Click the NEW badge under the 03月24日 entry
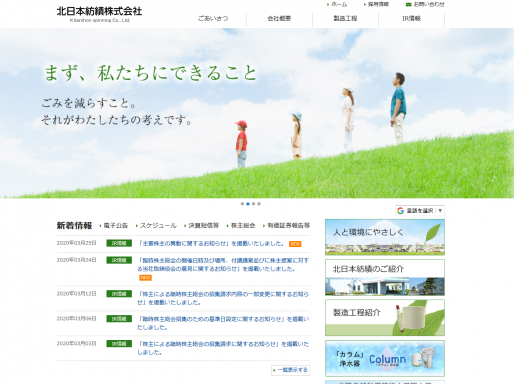Image resolution: width=514 pixels, height=384 pixels. [x=145, y=278]
